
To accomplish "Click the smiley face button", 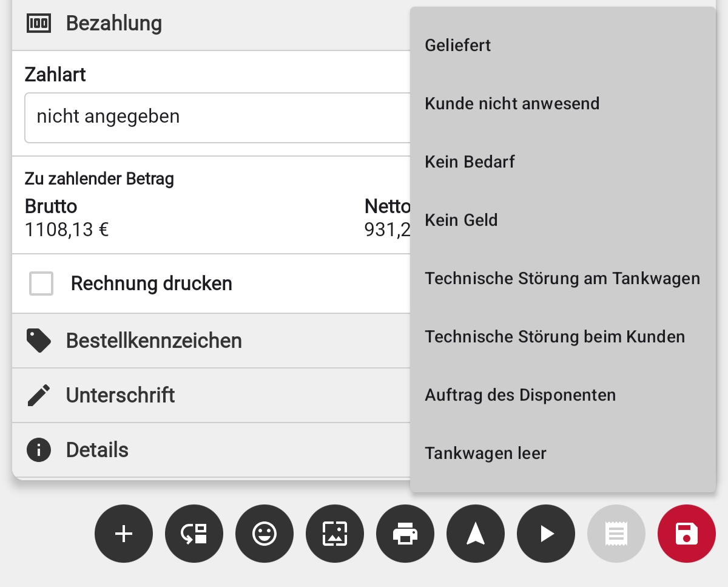I will (x=265, y=534).
